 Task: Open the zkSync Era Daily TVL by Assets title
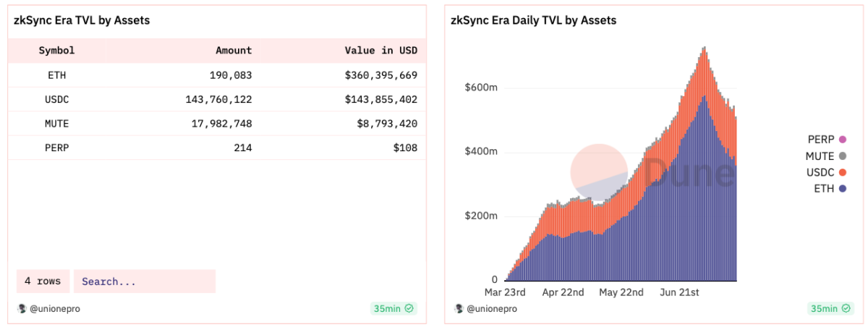coord(534,21)
